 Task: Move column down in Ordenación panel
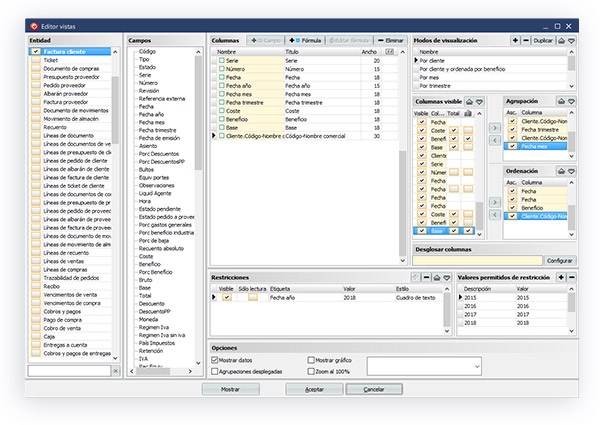tap(570, 171)
